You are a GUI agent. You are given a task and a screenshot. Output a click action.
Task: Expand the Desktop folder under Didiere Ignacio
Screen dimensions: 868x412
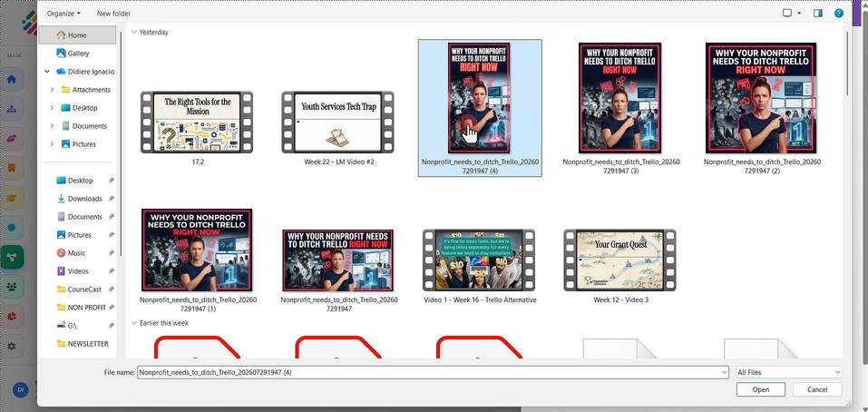pyautogui.click(x=52, y=108)
